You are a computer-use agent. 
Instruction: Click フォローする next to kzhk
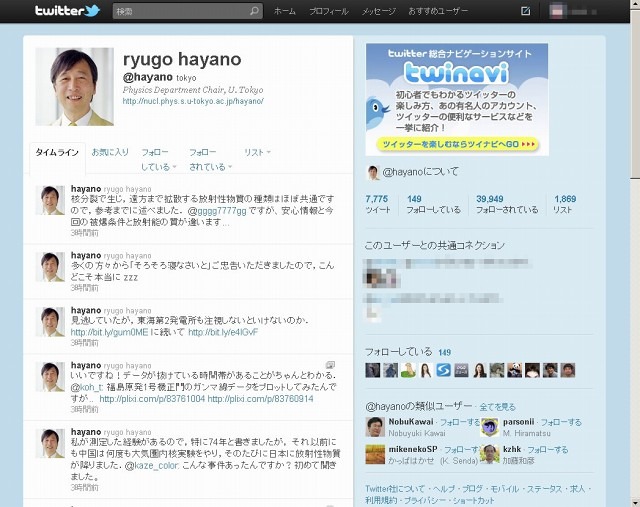(x=548, y=449)
